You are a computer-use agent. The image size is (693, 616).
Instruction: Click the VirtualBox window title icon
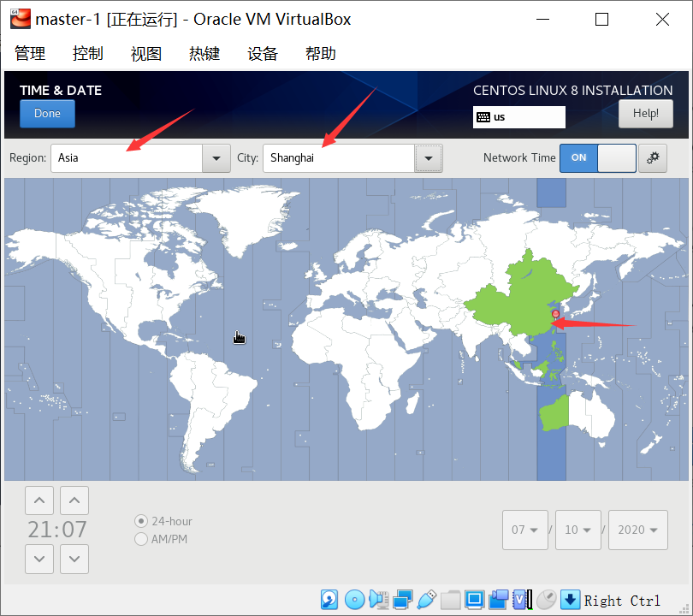pyautogui.click(x=21, y=19)
